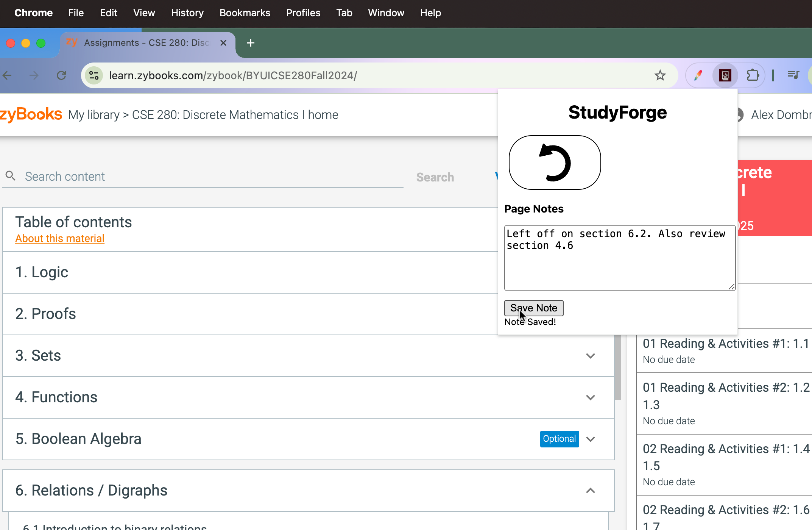
Task: Click the search magnifier icon in Search content
Action: coord(11,176)
